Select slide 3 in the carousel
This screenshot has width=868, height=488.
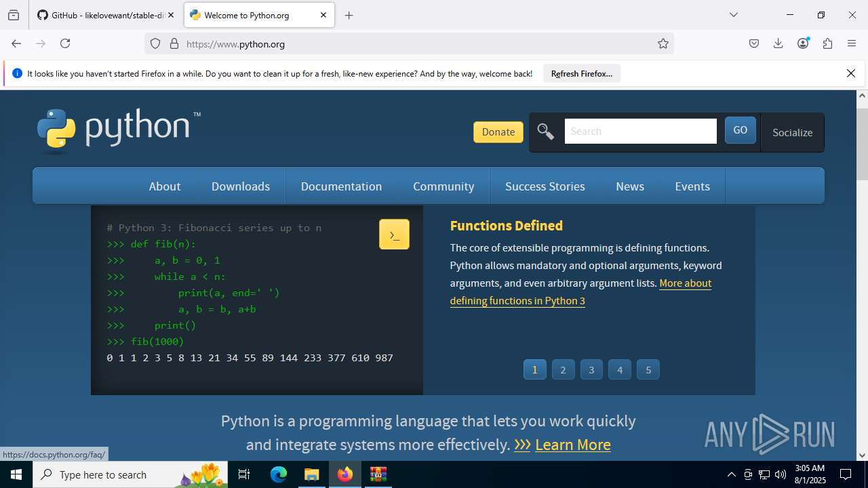(x=591, y=369)
